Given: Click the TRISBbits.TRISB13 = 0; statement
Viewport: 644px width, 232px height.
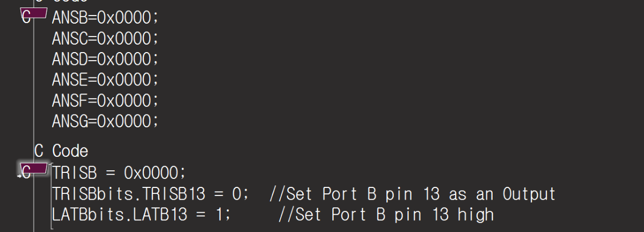Looking at the screenshot, I should [x=150, y=194].
